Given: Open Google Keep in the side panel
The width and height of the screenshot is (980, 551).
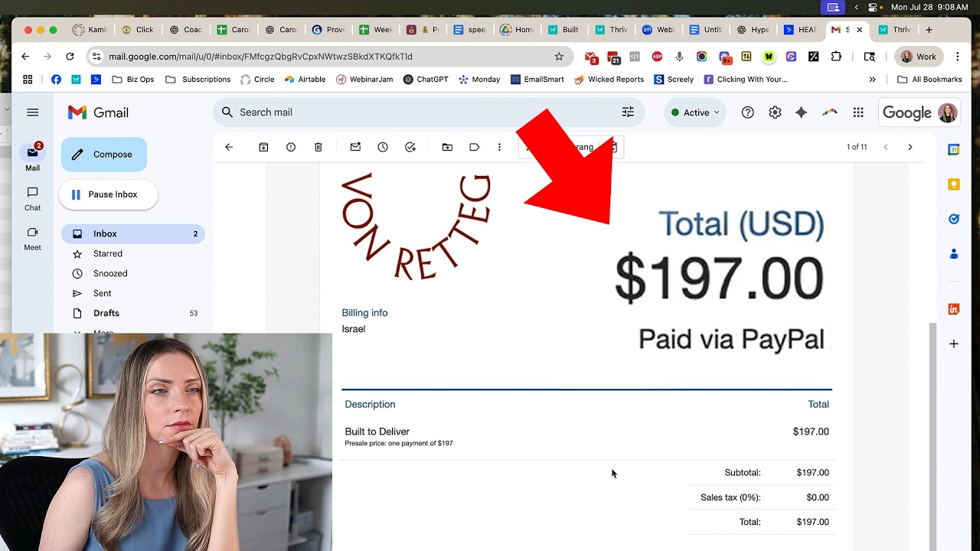Looking at the screenshot, I should tap(954, 184).
